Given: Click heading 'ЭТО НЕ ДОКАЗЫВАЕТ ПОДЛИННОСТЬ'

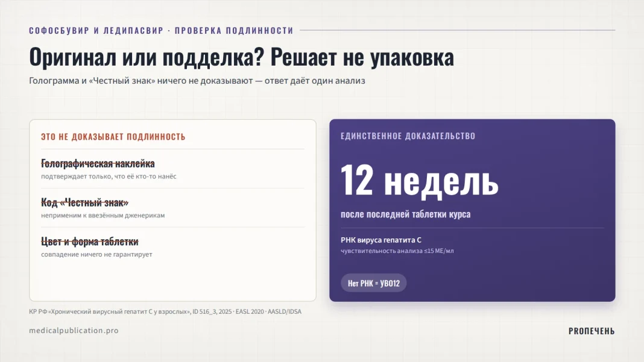Looking at the screenshot, I should coord(113,137).
